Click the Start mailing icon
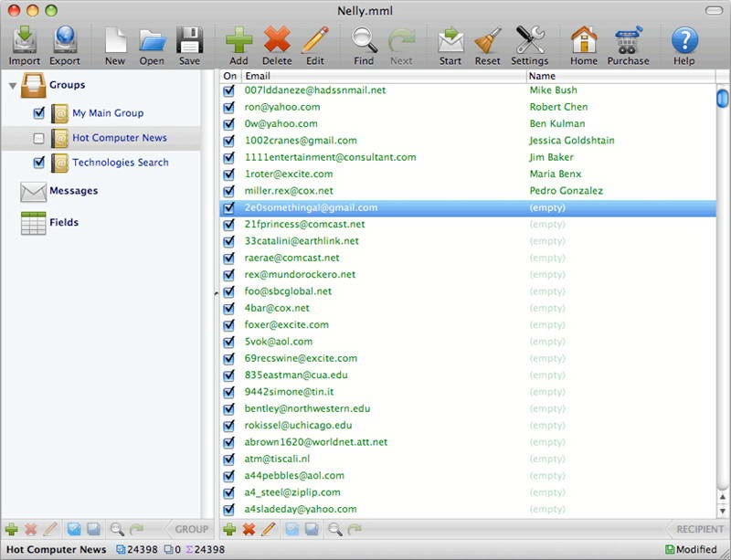 450,41
